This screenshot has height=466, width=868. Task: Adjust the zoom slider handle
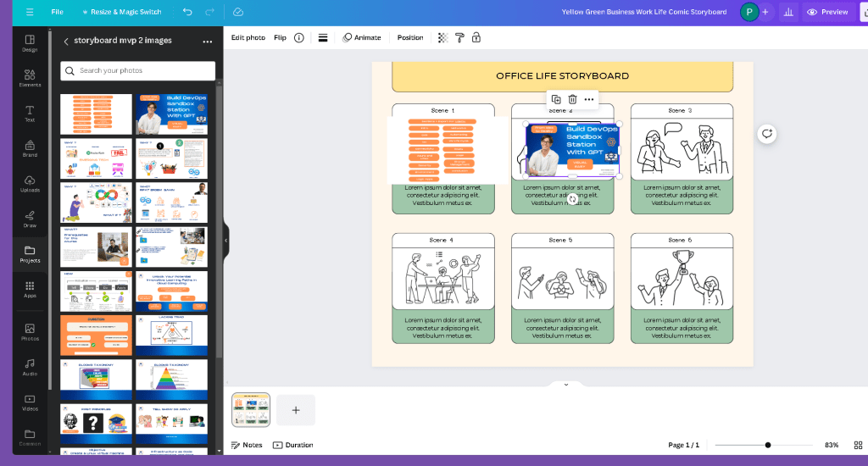coord(768,445)
